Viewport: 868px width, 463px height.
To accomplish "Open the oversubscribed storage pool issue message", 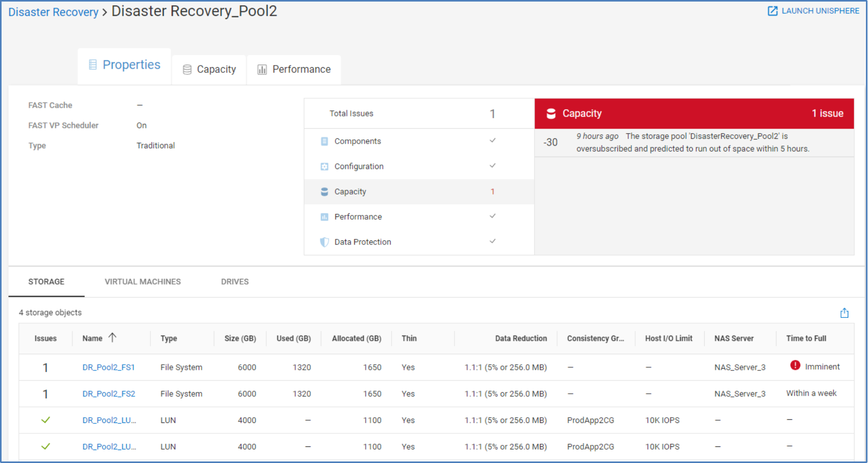I will click(693, 143).
